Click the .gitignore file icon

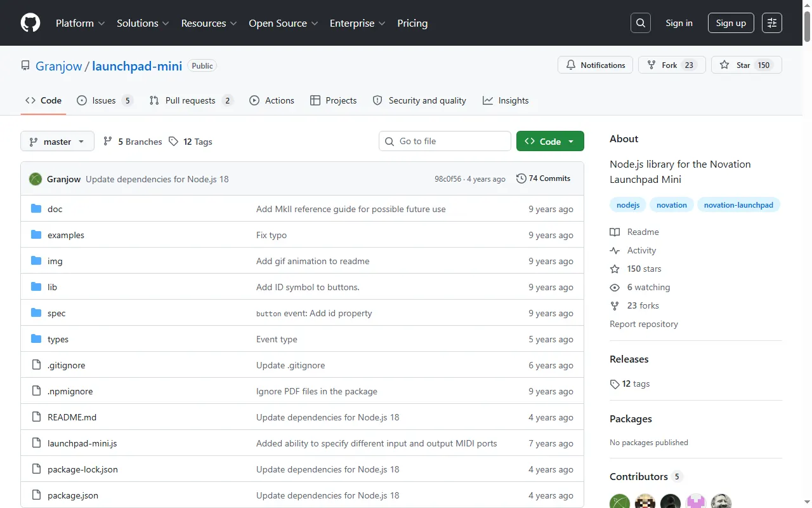36,365
